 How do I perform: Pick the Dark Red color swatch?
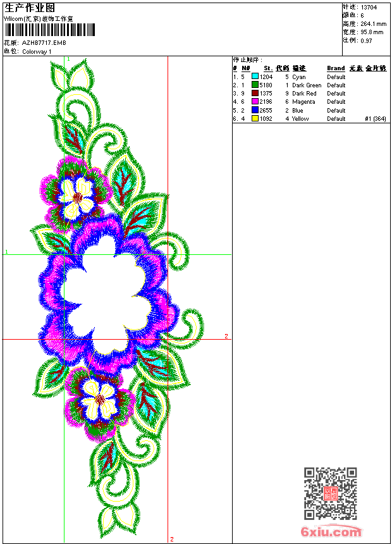point(255,93)
